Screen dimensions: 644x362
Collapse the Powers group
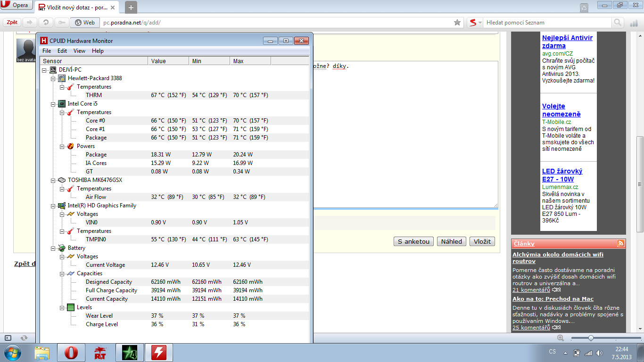(62, 146)
